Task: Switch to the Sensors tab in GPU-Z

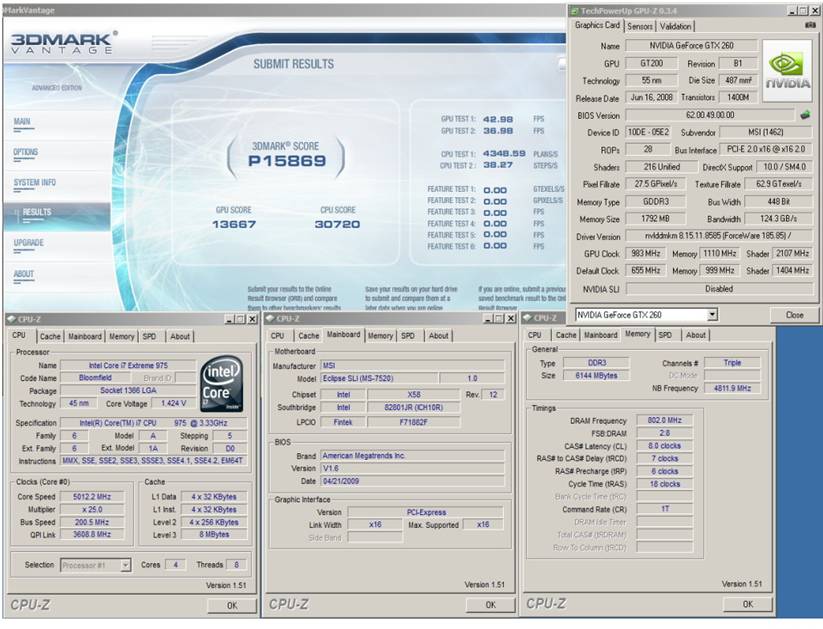Action: coord(640,26)
